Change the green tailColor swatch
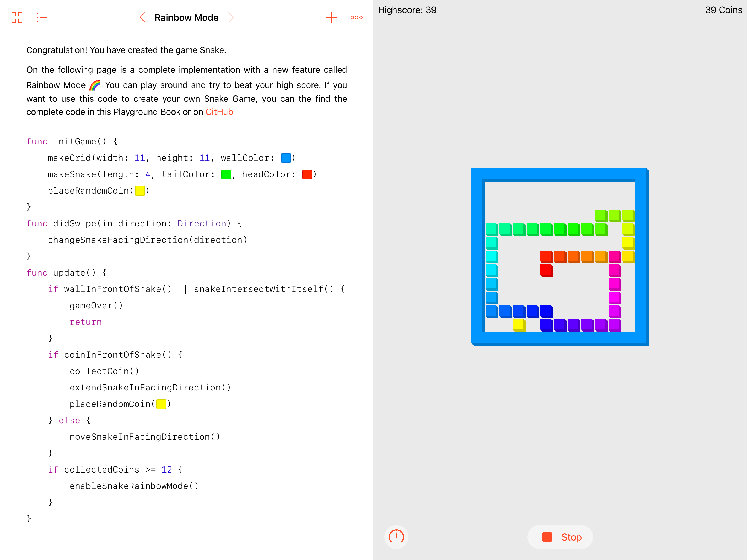747x560 pixels. 226,174
